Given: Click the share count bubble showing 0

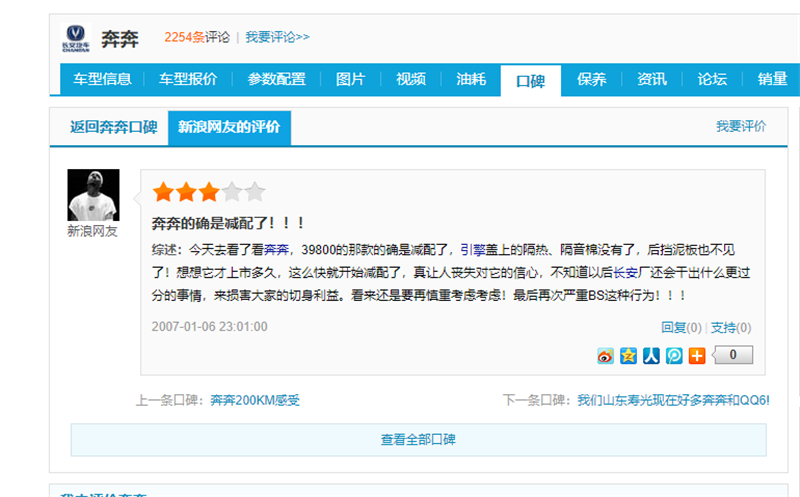Looking at the screenshot, I should 733,355.
